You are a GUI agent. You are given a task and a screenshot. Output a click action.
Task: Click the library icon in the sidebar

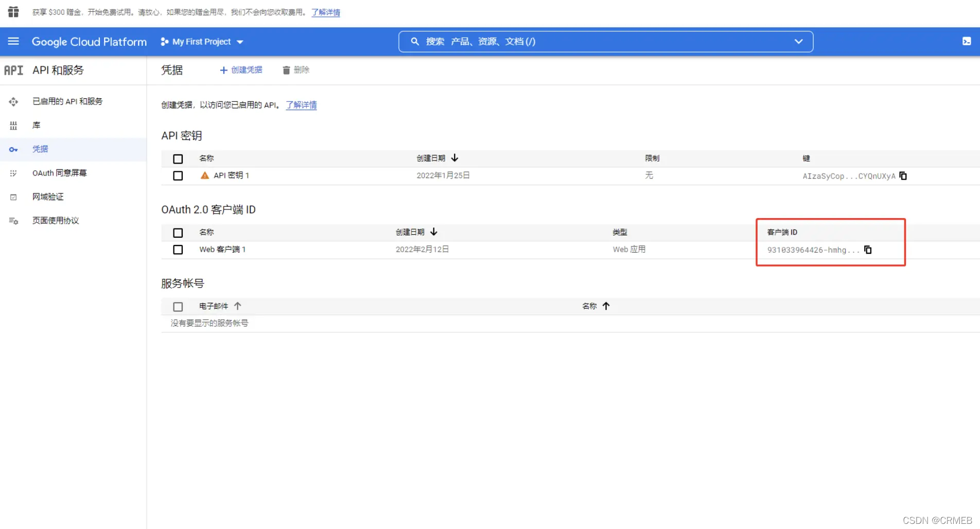click(13, 125)
